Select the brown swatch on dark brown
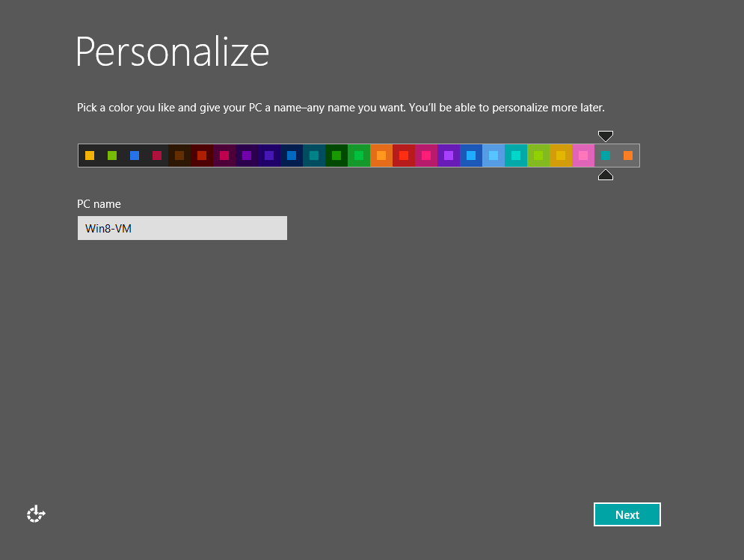Viewport: 744px width, 560px height. click(x=179, y=156)
